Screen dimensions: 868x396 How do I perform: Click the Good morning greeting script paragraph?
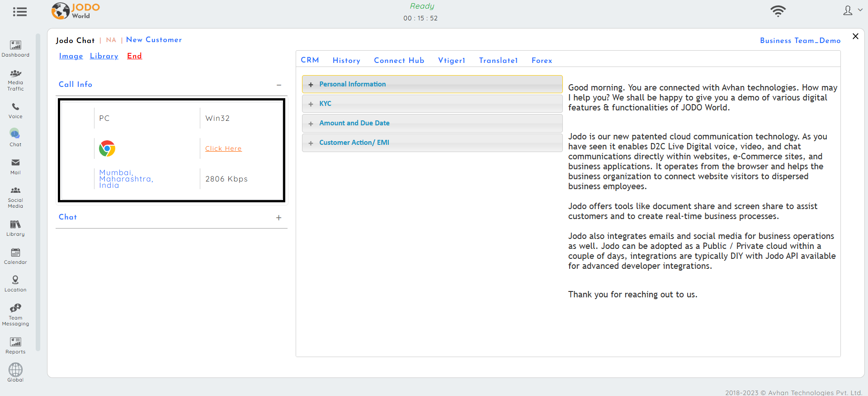click(x=703, y=97)
